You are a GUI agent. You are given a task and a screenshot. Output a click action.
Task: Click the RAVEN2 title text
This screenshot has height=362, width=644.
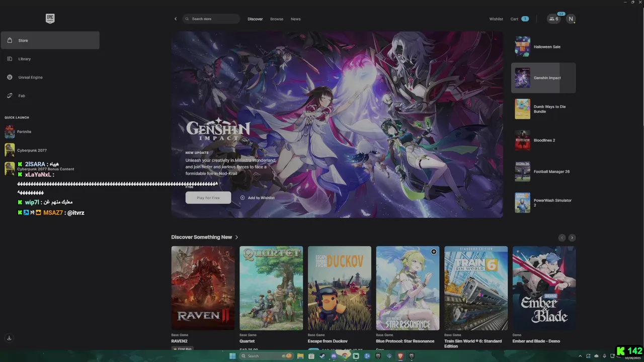pyautogui.click(x=180, y=341)
